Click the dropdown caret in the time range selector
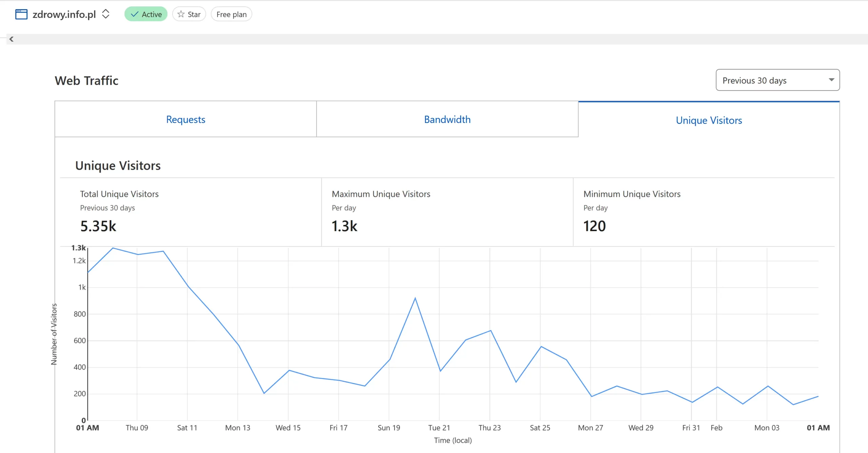 click(831, 80)
